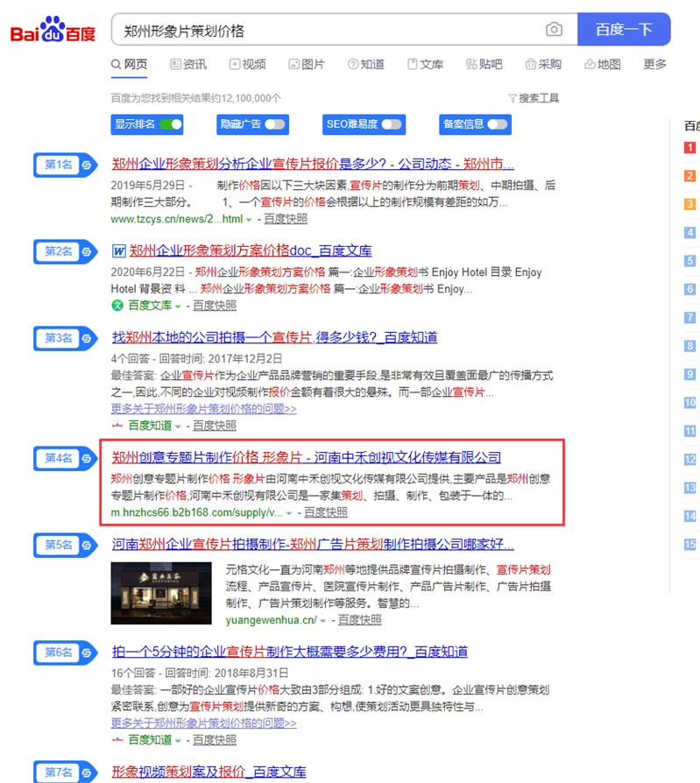Click hot list rank 1 badge
This screenshot has width=700, height=783.
[x=690, y=147]
